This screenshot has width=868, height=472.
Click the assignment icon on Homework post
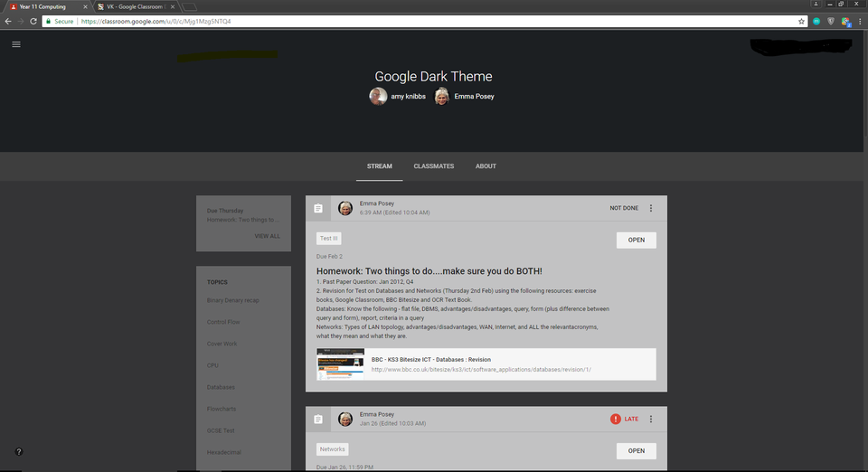(x=318, y=208)
